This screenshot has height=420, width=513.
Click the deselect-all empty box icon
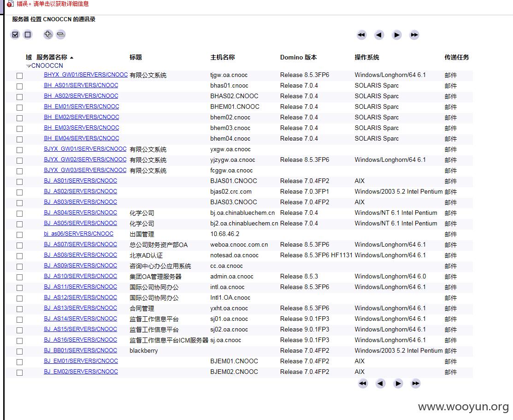point(28,35)
